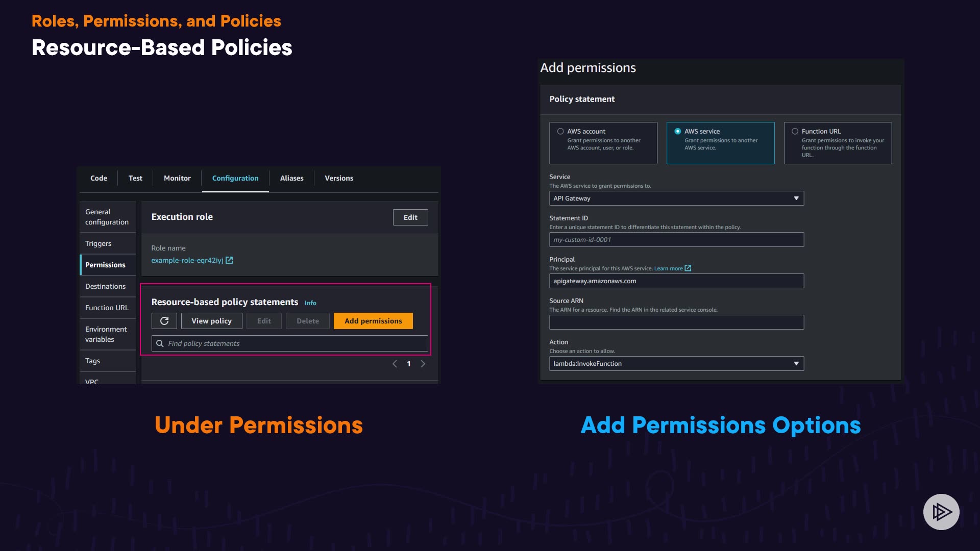The image size is (980, 551).
Task: Click the Source ARN input field
Action: (x=676, y=322)
